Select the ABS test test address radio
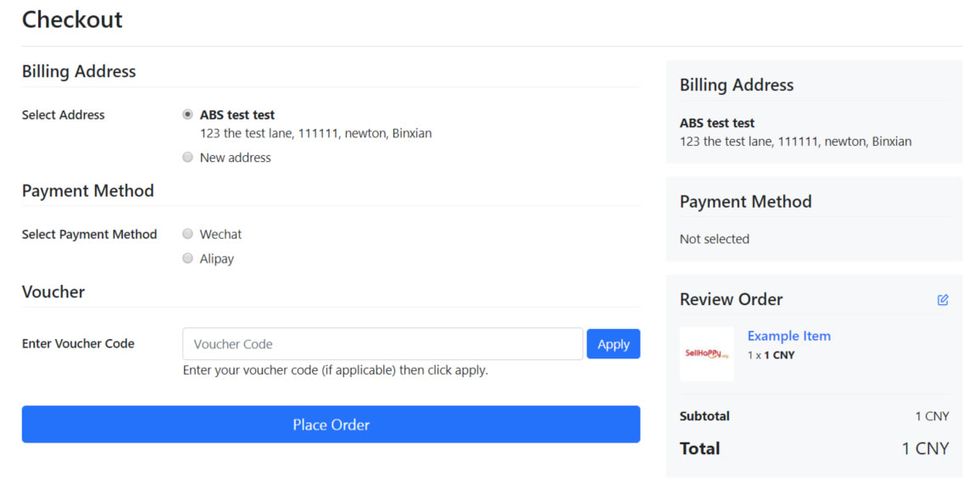Viewport: 980px width, 489px height. pyautogui.click(x=187, y=114)
